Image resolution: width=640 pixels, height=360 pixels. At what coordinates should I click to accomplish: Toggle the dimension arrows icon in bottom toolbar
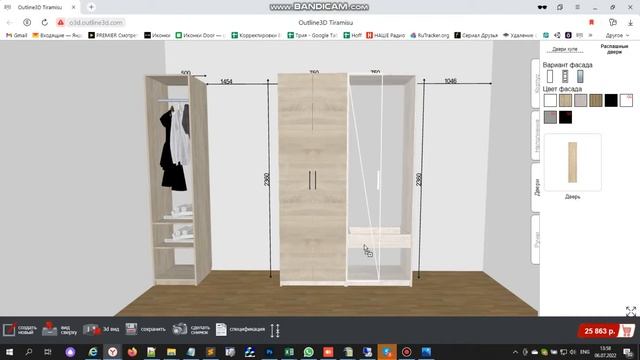275,330
